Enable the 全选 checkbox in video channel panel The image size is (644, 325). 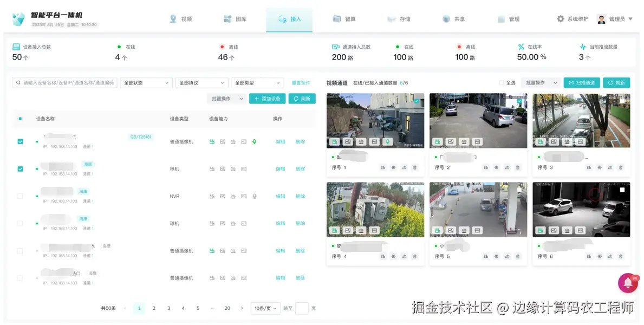pos(502,82)
